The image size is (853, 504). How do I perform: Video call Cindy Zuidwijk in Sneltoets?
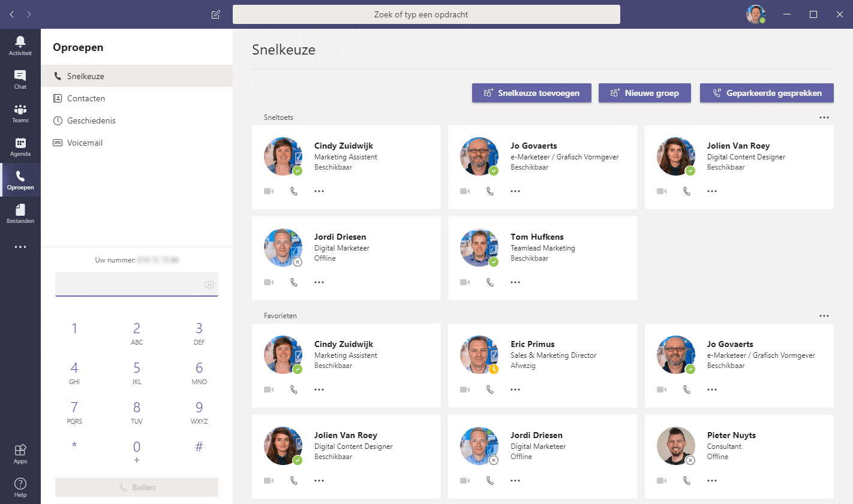point(269,191)
